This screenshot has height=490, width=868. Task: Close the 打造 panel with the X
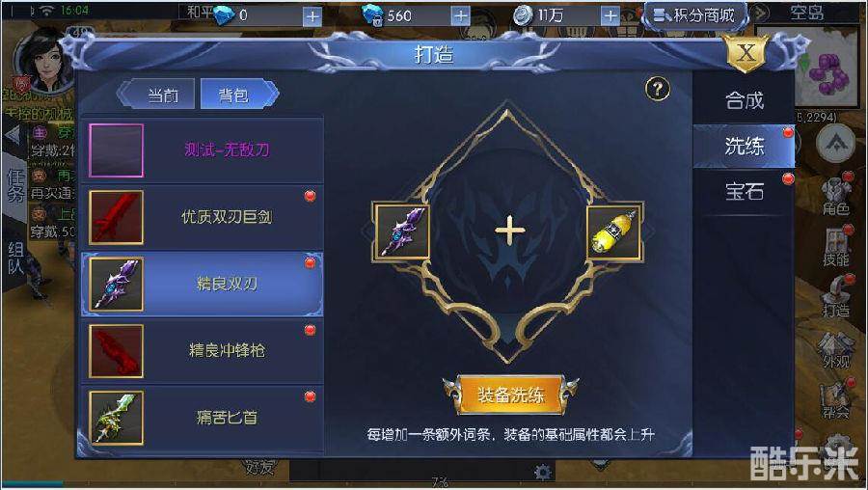click(746, 53)
